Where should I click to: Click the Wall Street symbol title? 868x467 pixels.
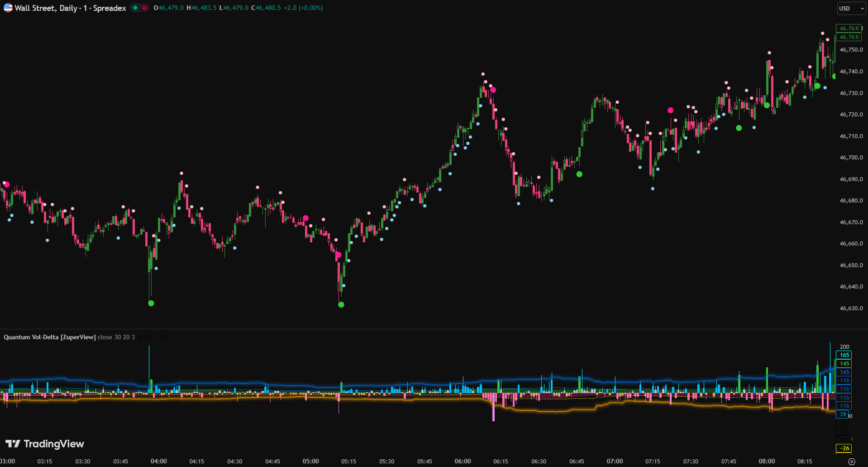coord(70,8)
